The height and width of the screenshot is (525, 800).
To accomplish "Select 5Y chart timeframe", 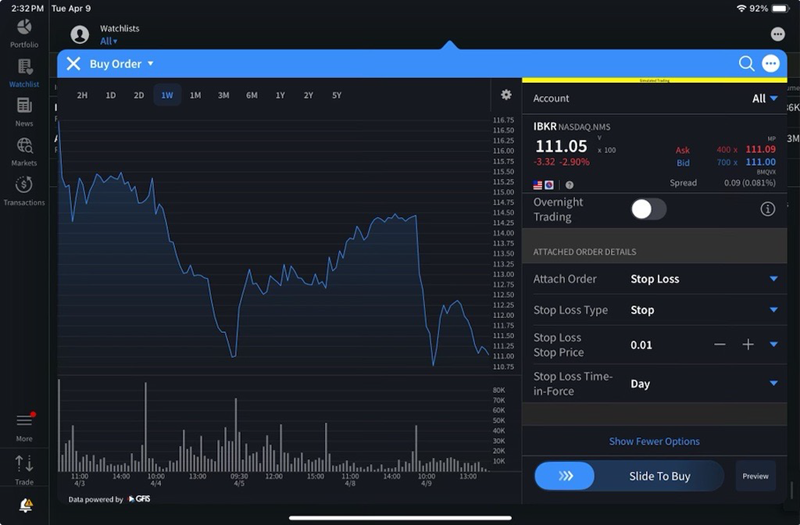I will pos(337,95).
